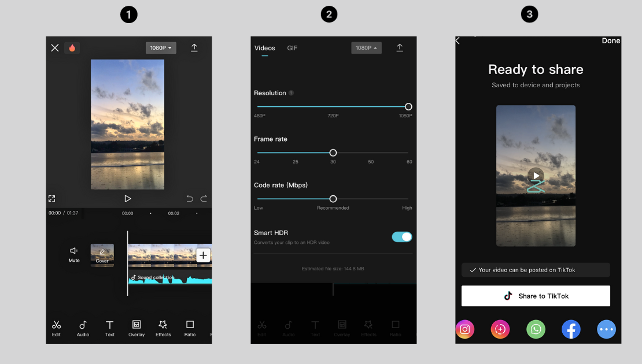Click the video preview image in screen 1
Viewport: 642px width, 364px height.
pyautogui.click(x=127, y=124)
